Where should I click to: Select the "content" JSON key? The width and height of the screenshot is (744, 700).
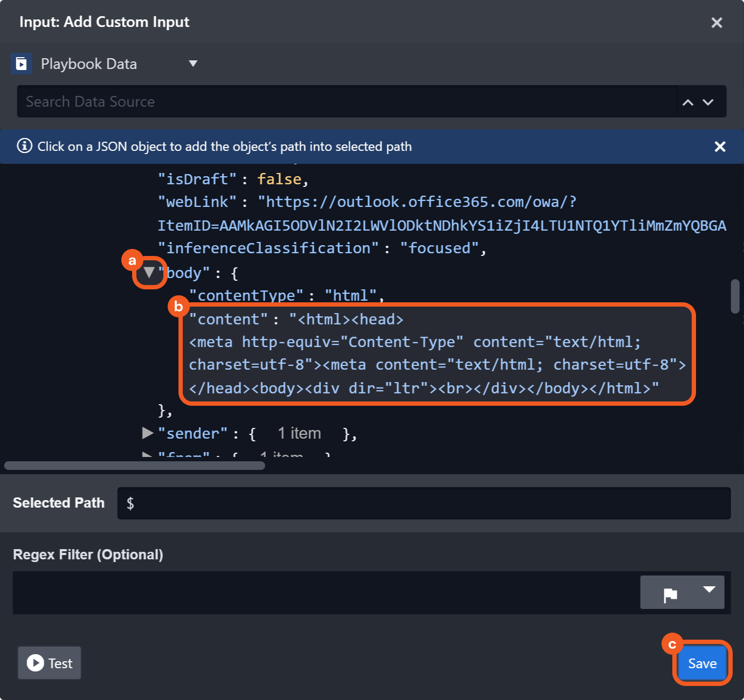point(228,320)
